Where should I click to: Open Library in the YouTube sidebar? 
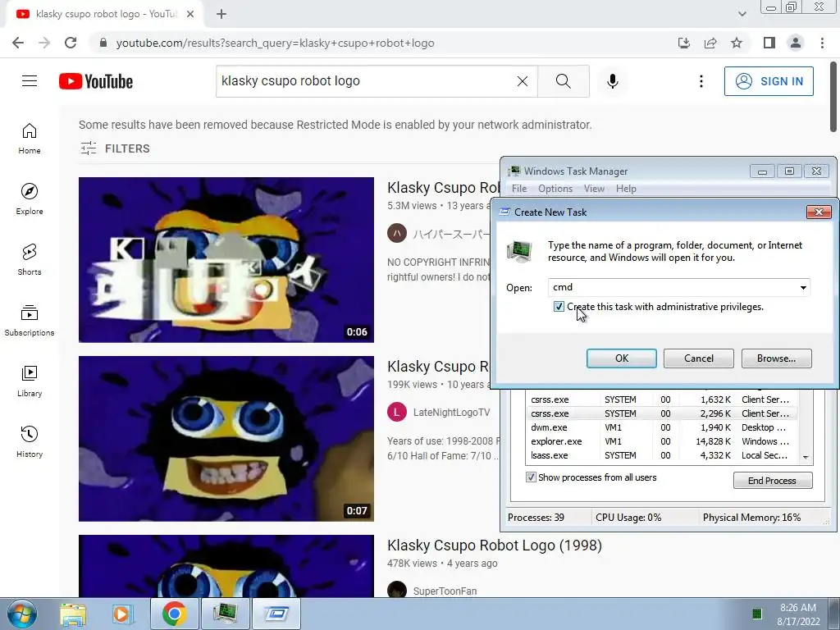click(x=30, y=381)
